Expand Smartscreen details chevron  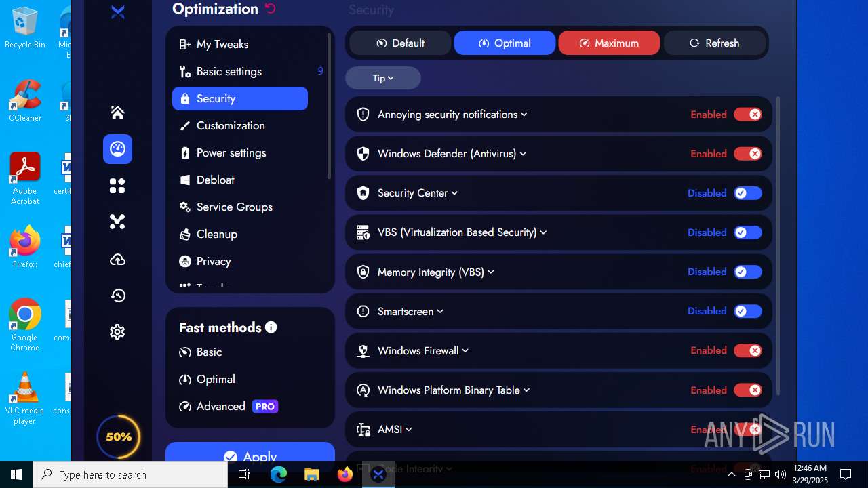tap(440, 311)
